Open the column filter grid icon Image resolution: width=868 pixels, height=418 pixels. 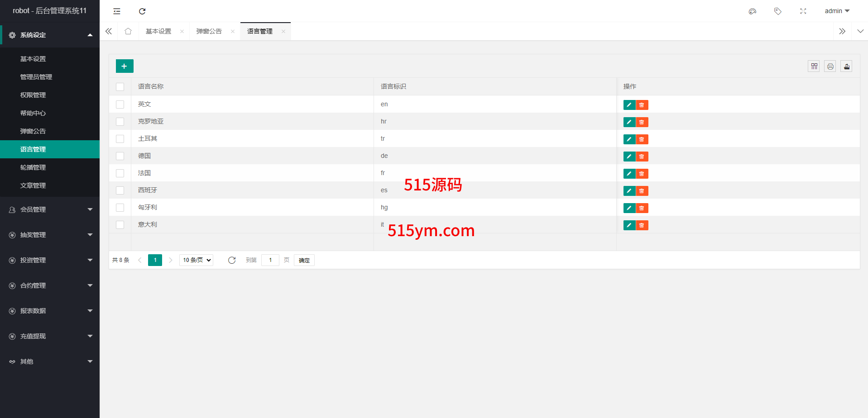click(x=814, y=66)
